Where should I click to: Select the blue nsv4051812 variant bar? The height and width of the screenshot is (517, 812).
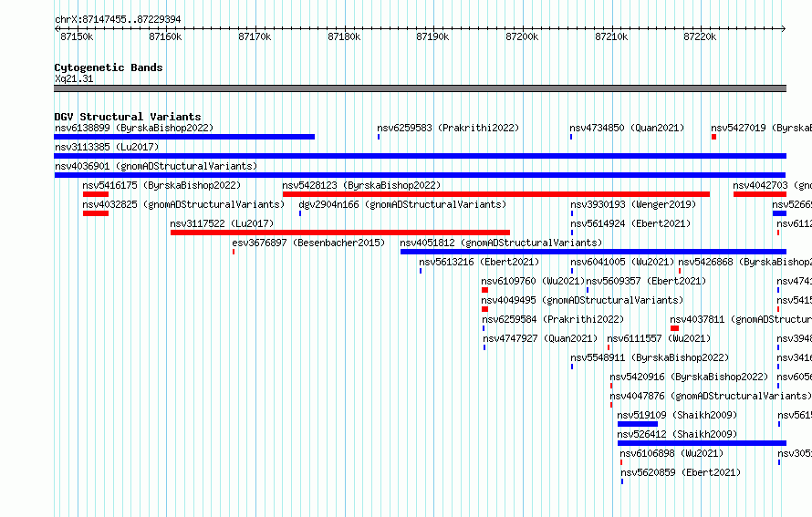pyautogui.click(x=593, y=252)
